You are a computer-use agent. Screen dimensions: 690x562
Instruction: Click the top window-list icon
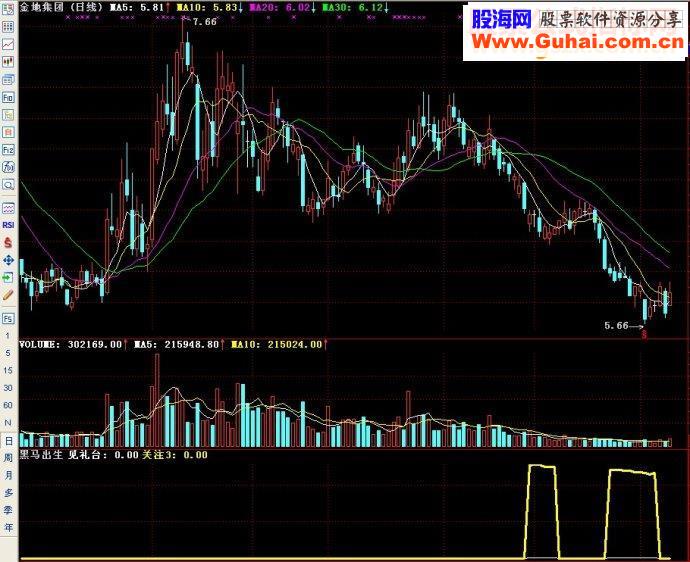point(8,10)
